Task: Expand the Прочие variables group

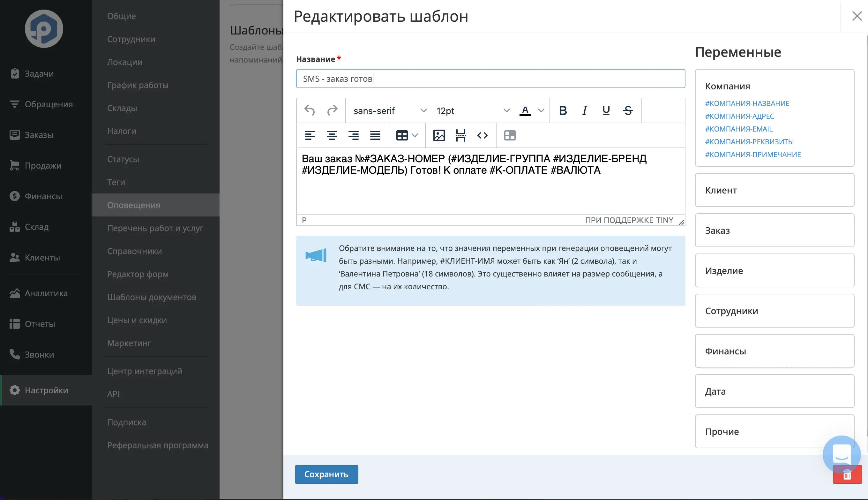Action: point(774,431)
